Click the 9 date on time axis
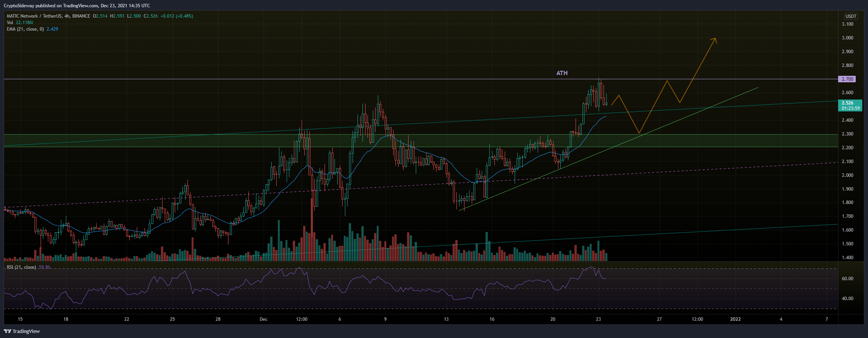This screenshot has height=338, width=868. (x=385, y=319)
